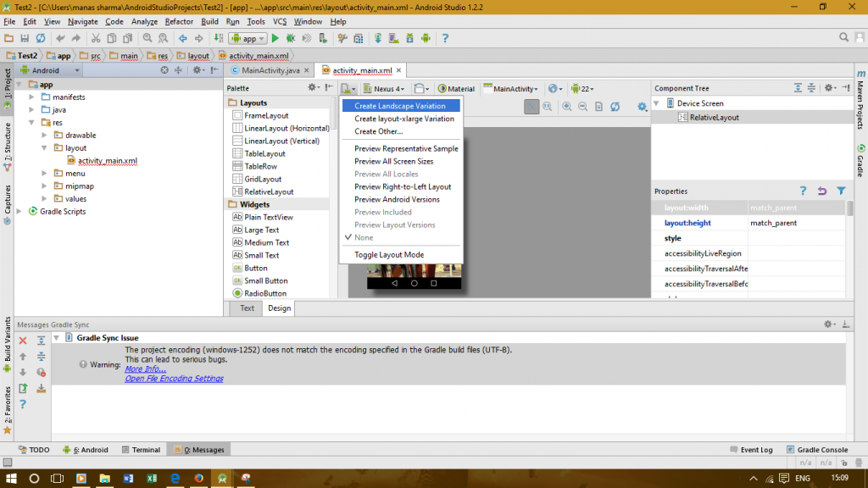Screen dimensions: 868x488
Task: Open the AVD Manager from the toolbar
Action: tap(392, 38)
